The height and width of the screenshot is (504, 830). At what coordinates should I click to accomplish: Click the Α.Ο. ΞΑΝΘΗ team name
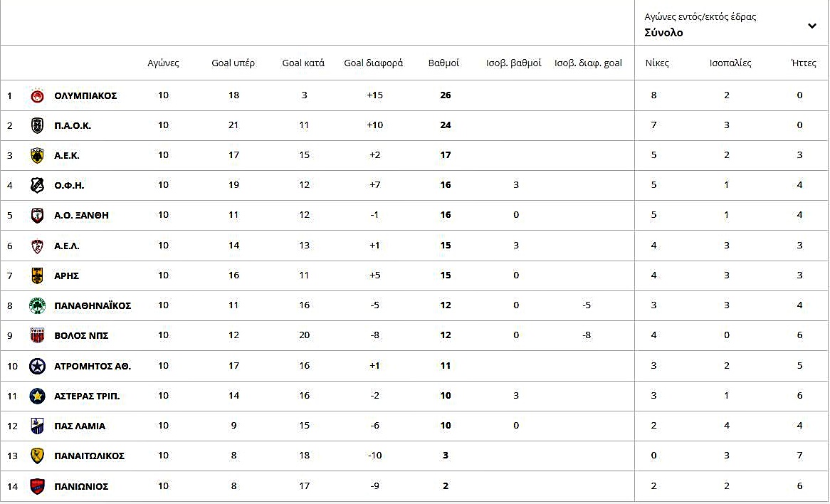[x=81, y=215]
